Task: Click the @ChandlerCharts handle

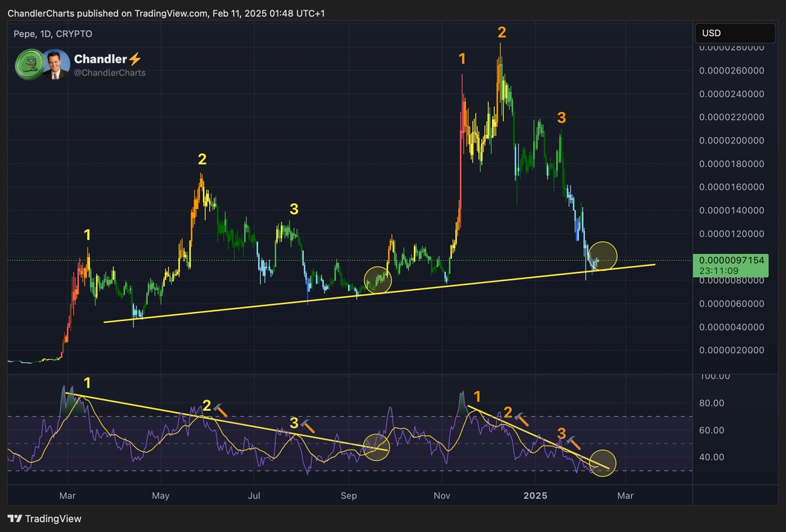Action: tap(110, 73)
